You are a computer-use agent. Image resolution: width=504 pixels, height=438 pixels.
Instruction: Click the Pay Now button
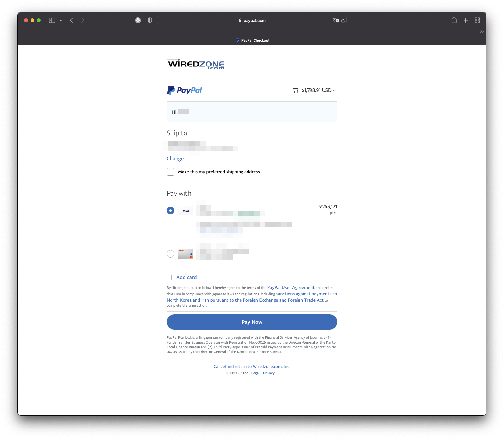(252, 322)
